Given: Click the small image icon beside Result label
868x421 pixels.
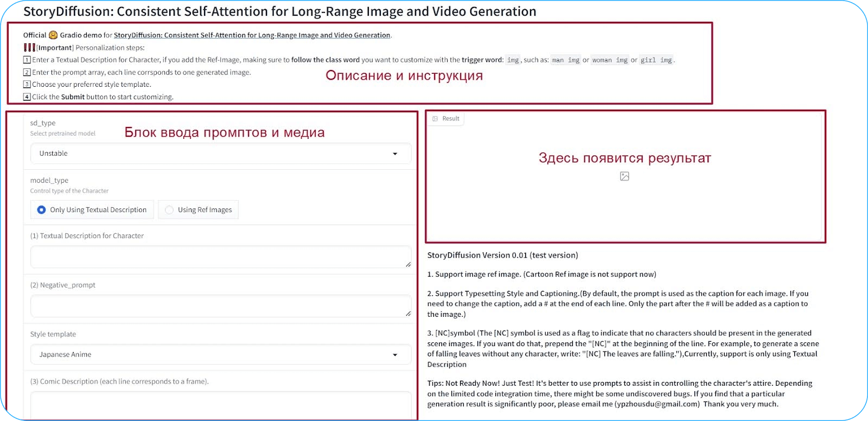Looking at the screenshot, I should 435,118.
